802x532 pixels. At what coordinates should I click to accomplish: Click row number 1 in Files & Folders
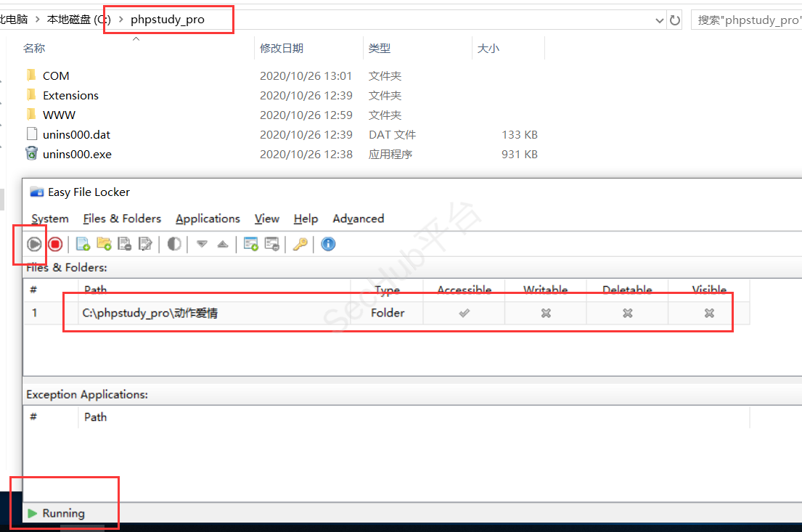coord(34,313)
